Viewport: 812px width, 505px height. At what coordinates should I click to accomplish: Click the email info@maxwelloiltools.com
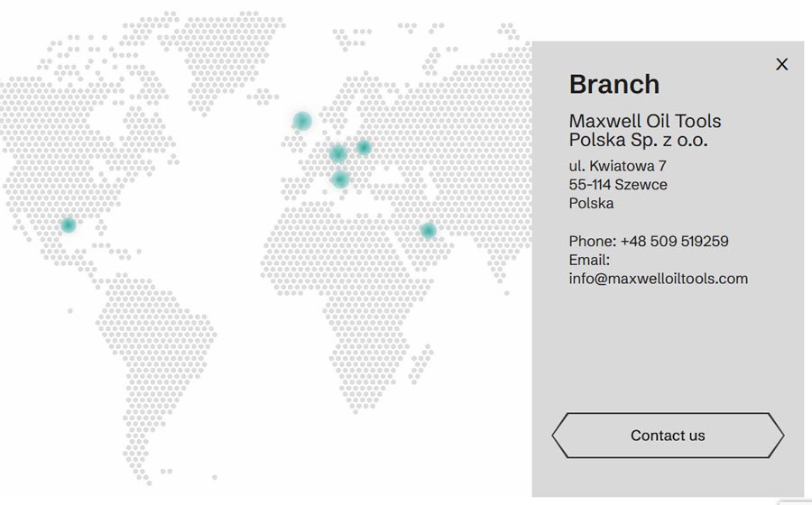659,279
